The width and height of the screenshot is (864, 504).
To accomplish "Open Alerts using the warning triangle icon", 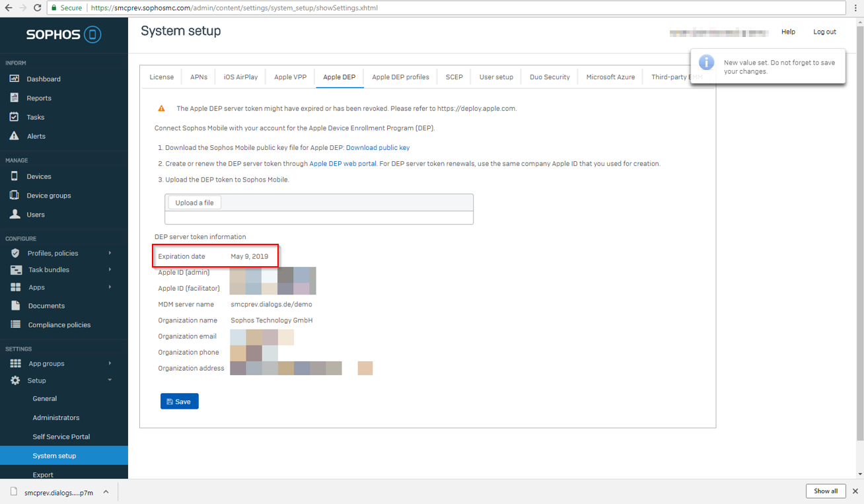I will point(15,136).
